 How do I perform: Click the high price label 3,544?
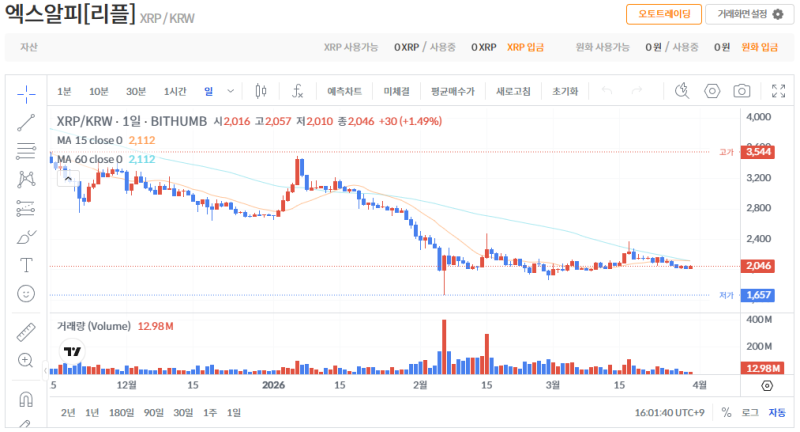(758, 152)
